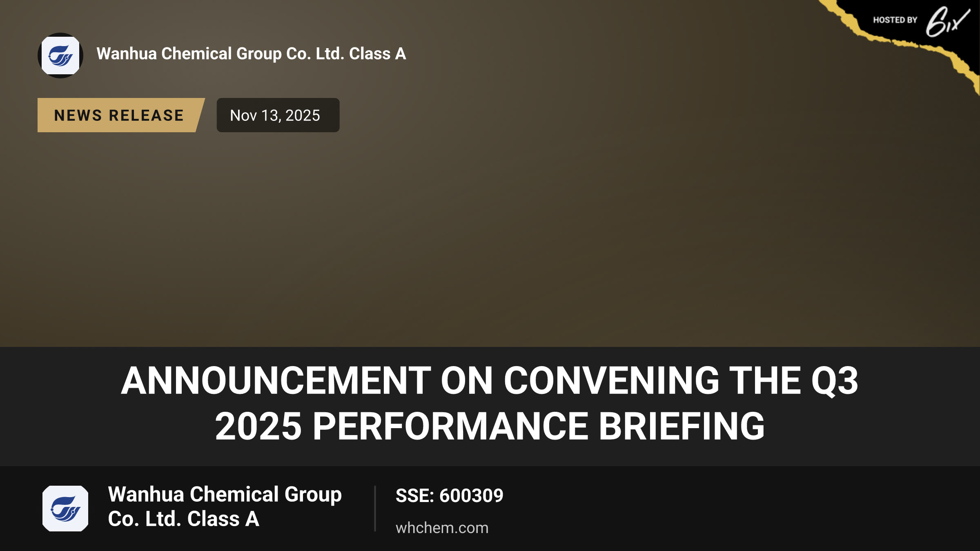Open the whchem.com website link
Image resolution: width=980 pixels, height=551 pixels.
(442, 528)
